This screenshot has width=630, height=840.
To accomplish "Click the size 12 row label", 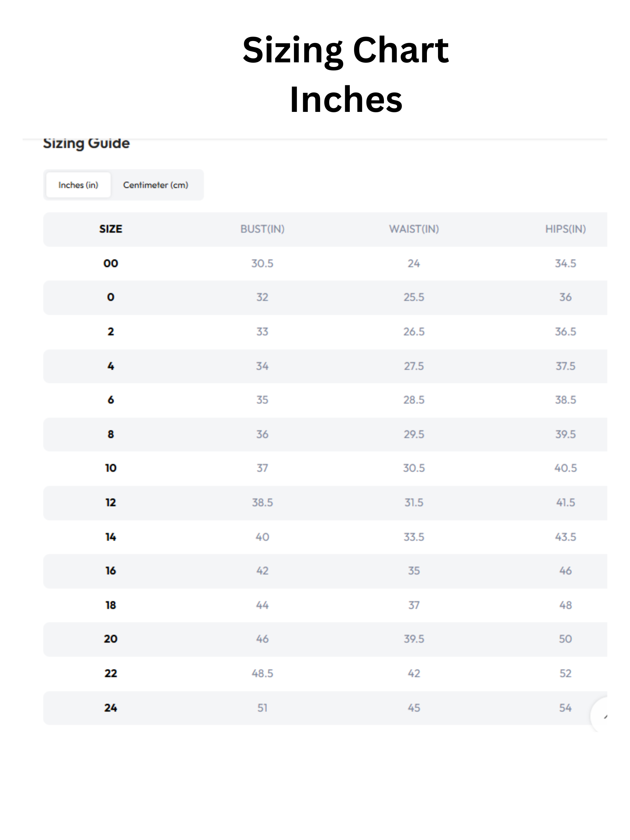I will tap(111, 502).
